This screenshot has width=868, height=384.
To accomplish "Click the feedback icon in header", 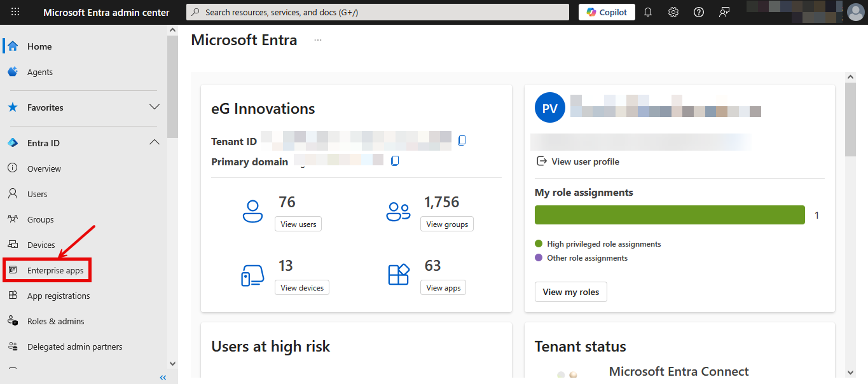I will [724, 12].
